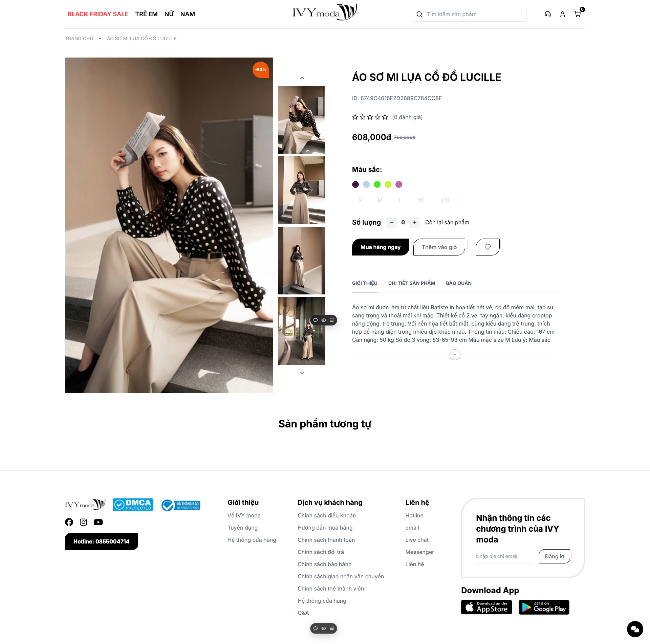This screenshot has width=650, height=644.
Task: Click the user account icon
Action: click(563, 14)
